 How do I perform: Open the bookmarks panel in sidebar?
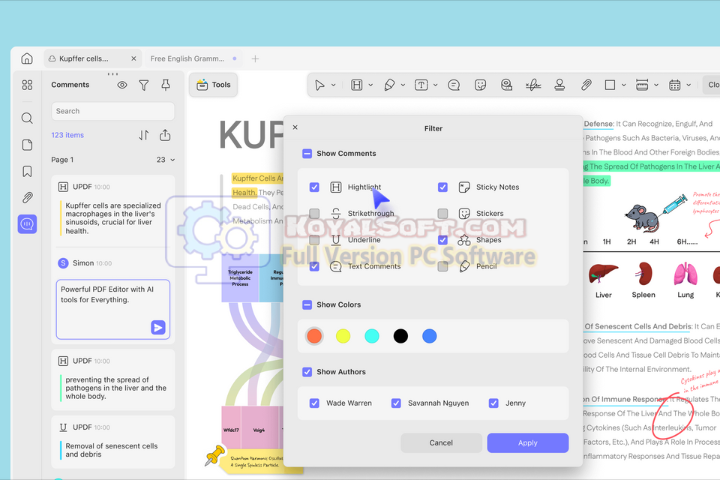(27, 171)
